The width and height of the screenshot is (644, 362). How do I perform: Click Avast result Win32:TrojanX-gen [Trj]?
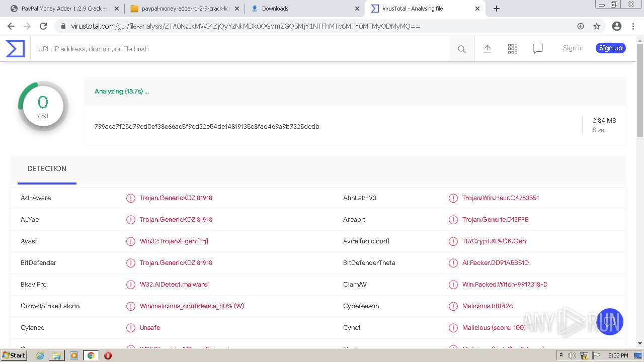pos(174,241)
